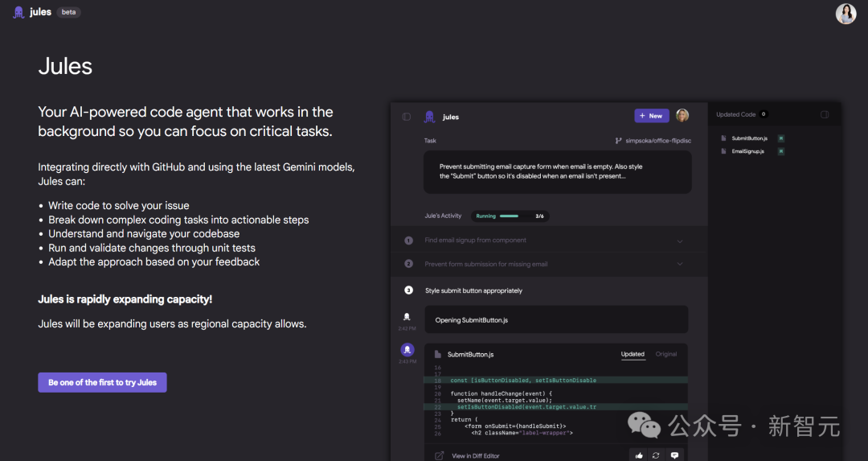Open SubmitButton.js in the Updated Code list
The image size is (868, 461).
pos(749,138)
